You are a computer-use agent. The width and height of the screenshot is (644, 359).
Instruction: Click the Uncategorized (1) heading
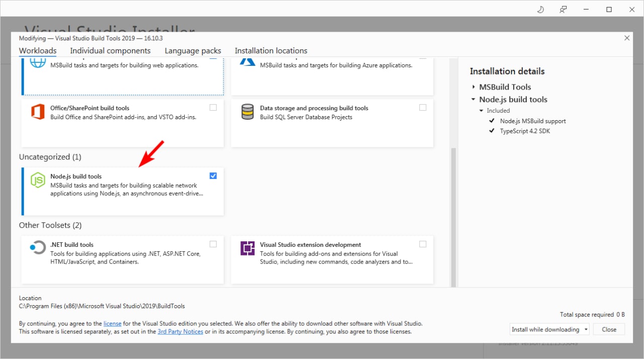pos(50,157)
